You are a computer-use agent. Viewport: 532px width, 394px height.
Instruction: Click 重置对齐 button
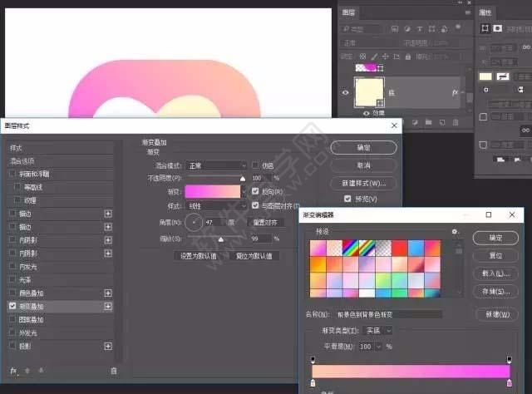click(265, 223)
